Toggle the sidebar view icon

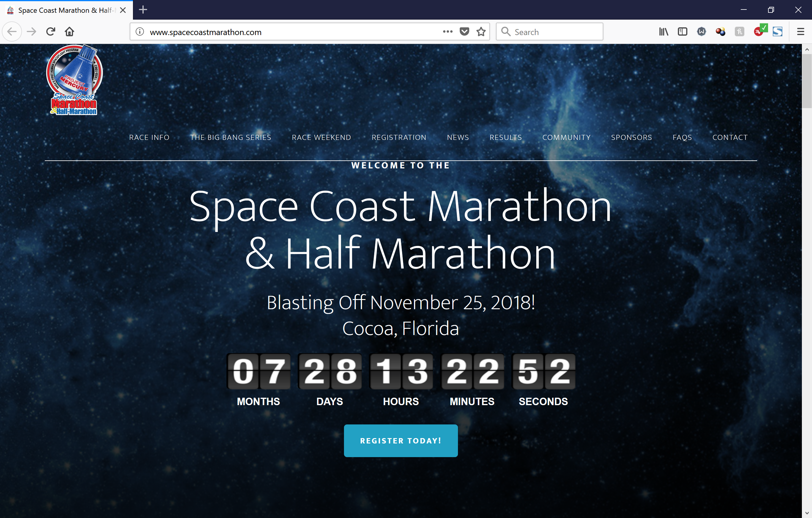coord(683,32)
